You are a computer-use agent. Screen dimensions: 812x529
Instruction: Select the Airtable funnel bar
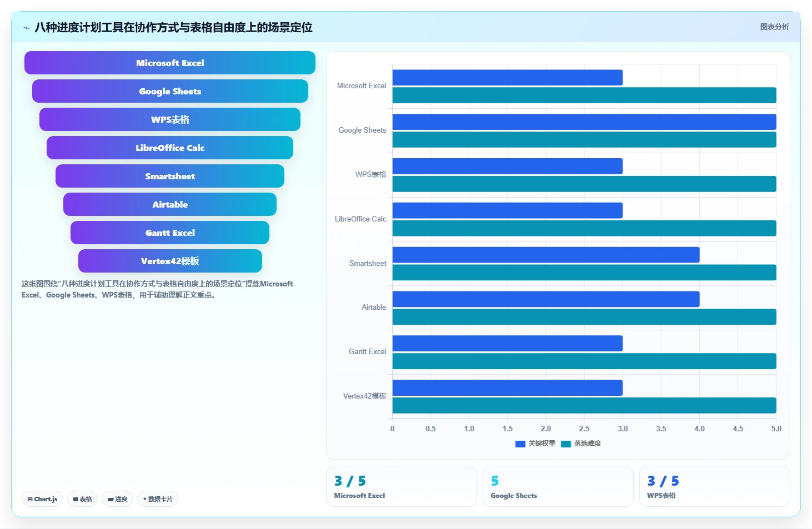coord(170,204)
